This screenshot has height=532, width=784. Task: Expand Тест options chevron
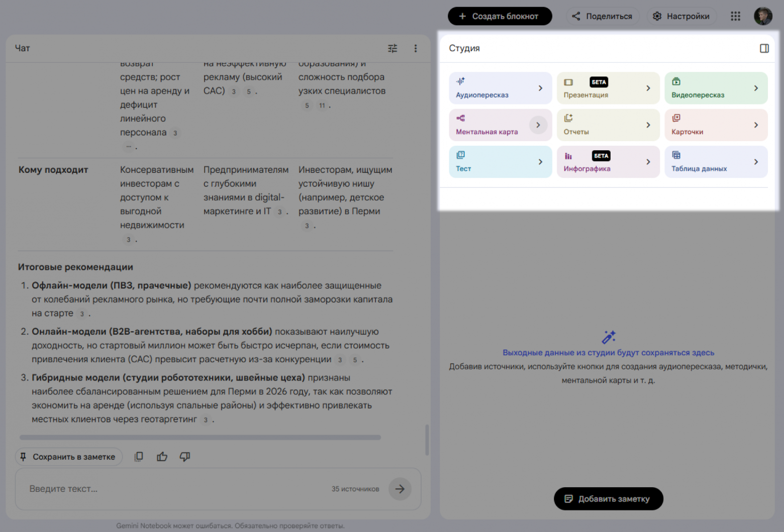pos(541,162)
